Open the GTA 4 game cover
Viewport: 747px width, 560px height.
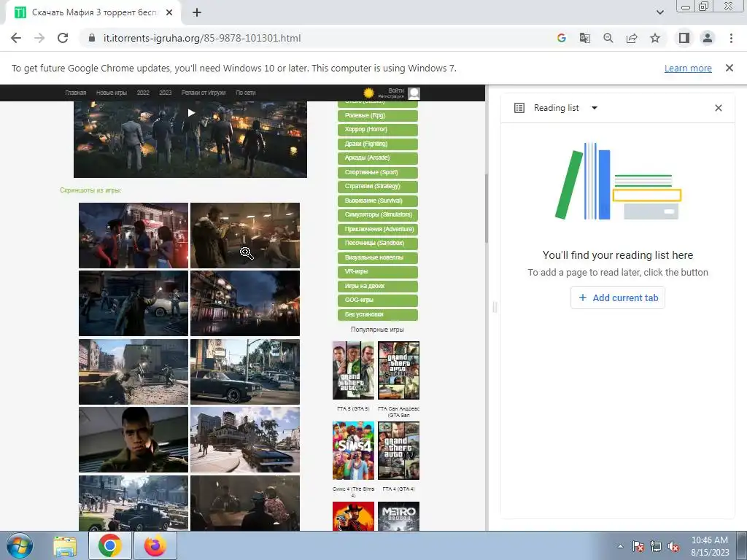(x=399, y=451)
